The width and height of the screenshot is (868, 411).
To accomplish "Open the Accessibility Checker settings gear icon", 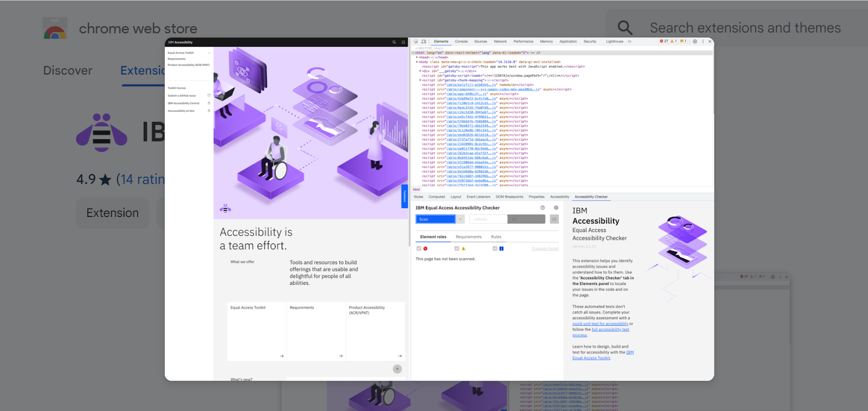I will coord(556,208).
